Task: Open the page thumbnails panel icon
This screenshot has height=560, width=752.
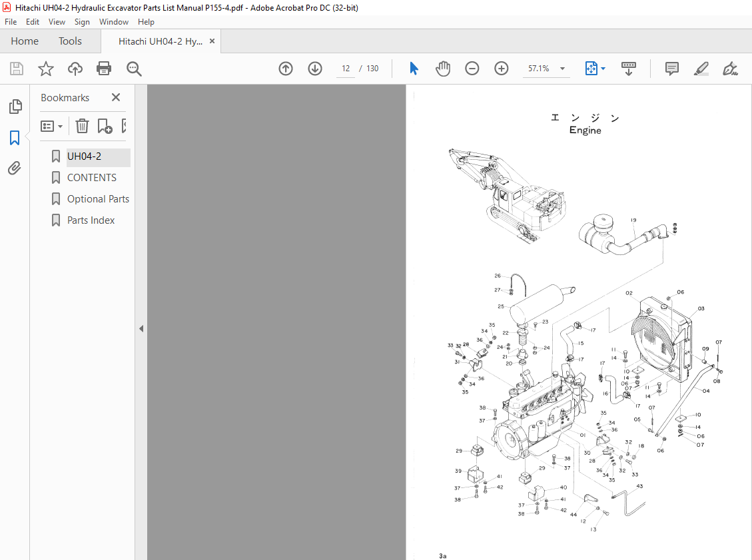Action: click(15, 107)
